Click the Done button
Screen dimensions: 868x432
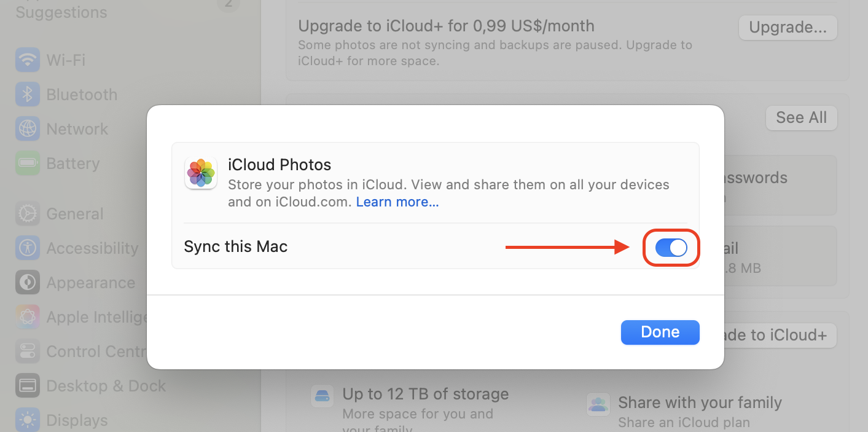(660, 332)
